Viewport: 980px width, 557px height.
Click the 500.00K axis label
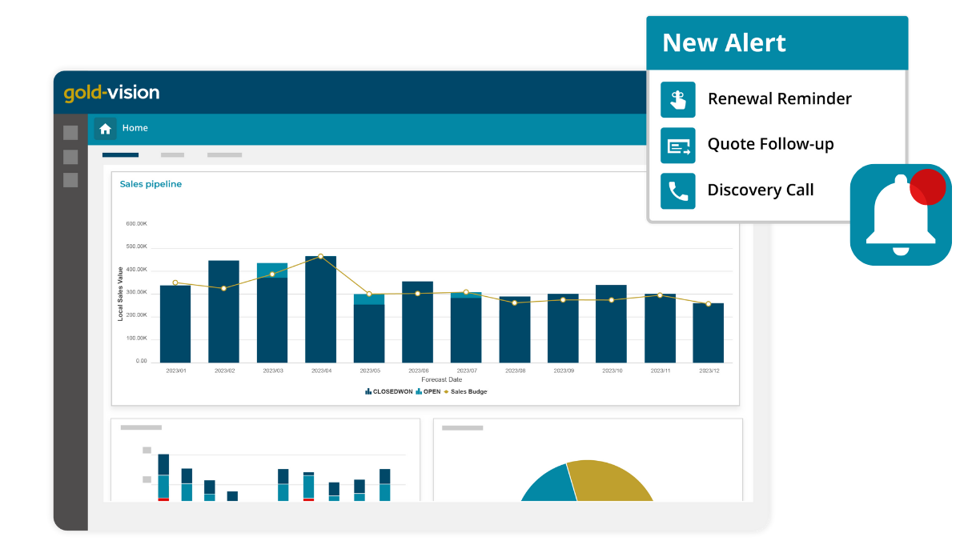pos(136,246)
